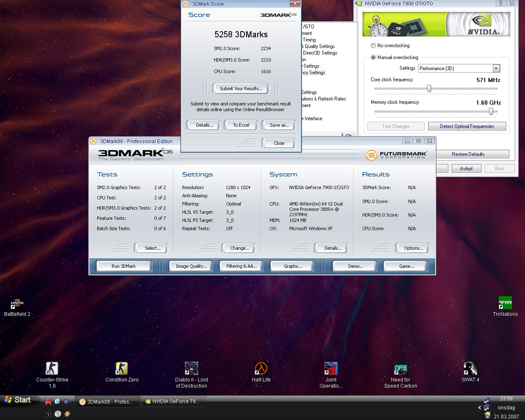
Task: Select the Timing tree item in NVIDIA panel
Action: [x=309, y=40]
